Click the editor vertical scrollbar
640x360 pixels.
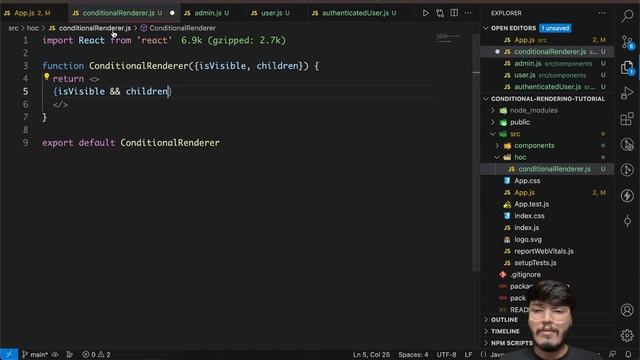point(476,153)
